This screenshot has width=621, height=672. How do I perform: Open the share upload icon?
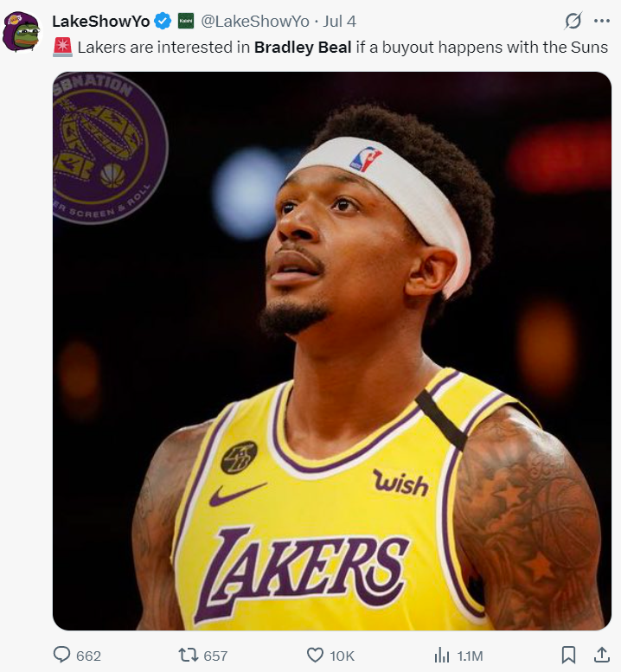pos(602,655)
